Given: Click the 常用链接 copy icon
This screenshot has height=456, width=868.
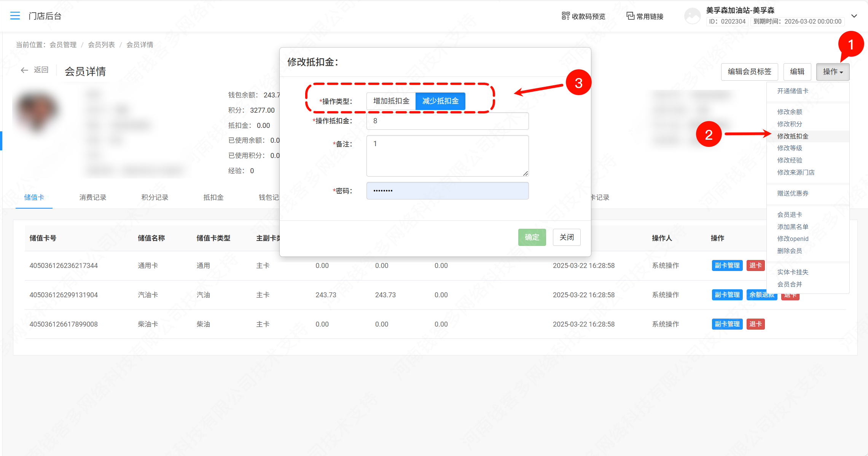Looking at the screenshot, I should click(630, 16).
